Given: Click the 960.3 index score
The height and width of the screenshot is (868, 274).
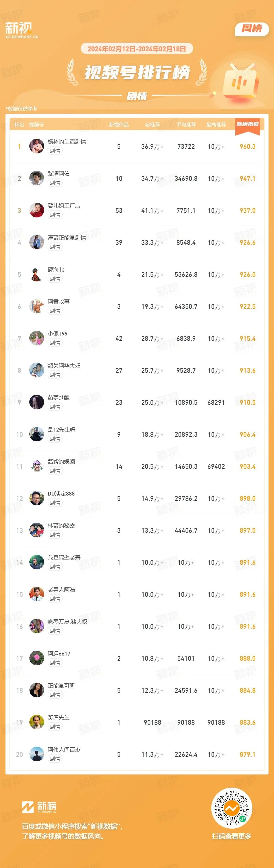Looking at the screenshot, I should tap(247, 147).
